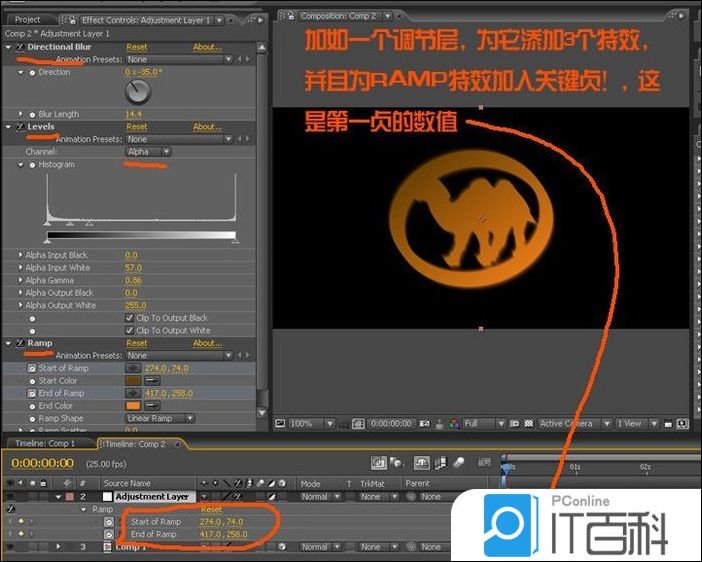The image size is (702, 562).
Task: Collapse the Ramp effect group
Action: point(9,343)
